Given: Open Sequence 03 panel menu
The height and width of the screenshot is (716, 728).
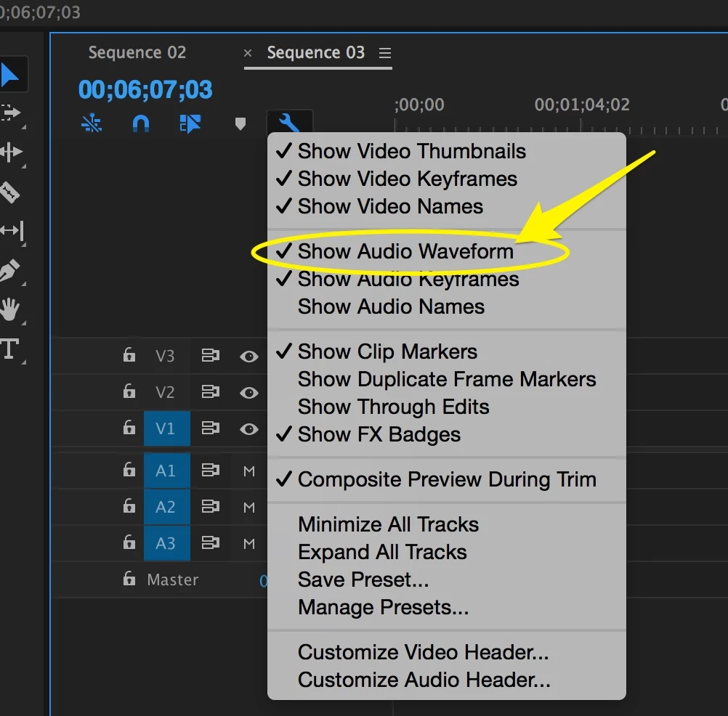Looking at the screenshot, I should point(384,53).
